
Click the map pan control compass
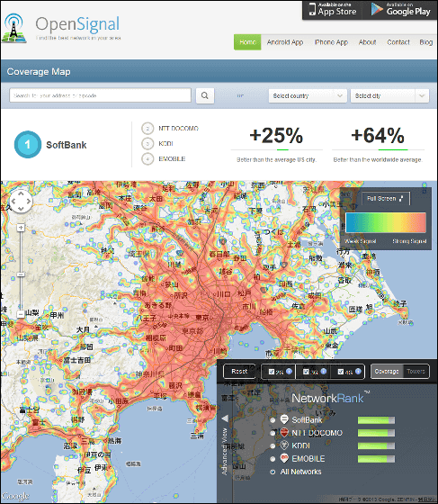[21, 202]
